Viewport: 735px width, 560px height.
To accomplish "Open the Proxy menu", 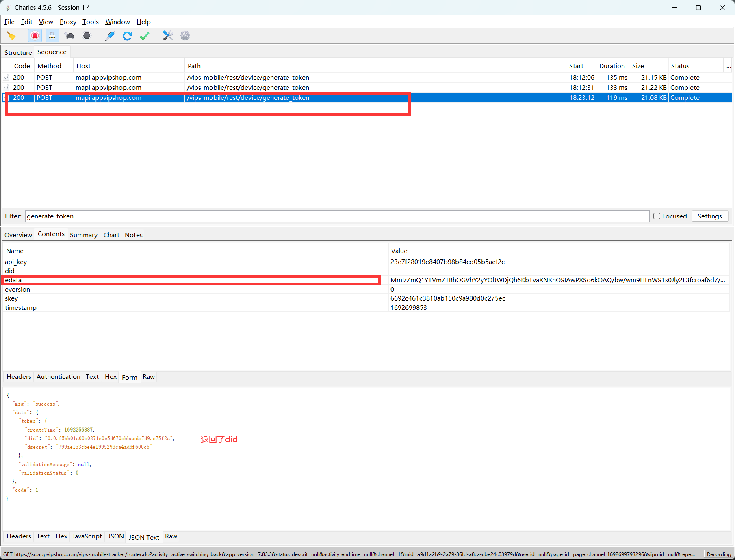I will pyautogui.click(x=68, y=22).
